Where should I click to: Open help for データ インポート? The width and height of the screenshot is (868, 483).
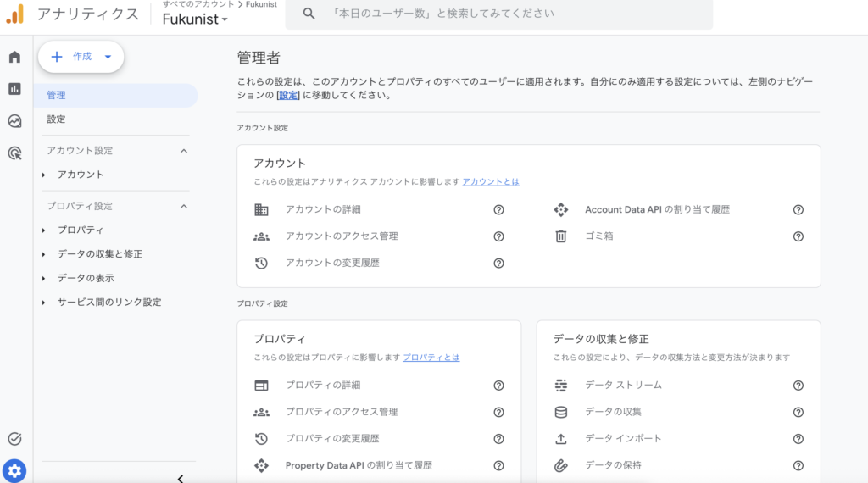(x=798, y=439)
